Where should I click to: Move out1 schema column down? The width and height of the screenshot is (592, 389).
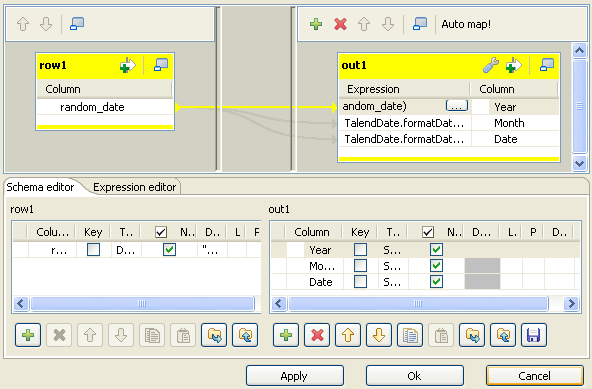coord(379,335)
